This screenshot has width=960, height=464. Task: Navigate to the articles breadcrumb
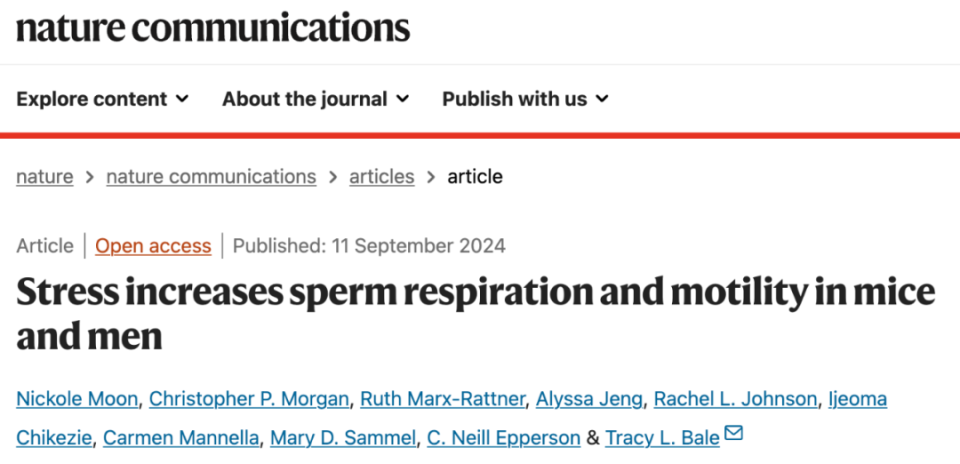381,177
